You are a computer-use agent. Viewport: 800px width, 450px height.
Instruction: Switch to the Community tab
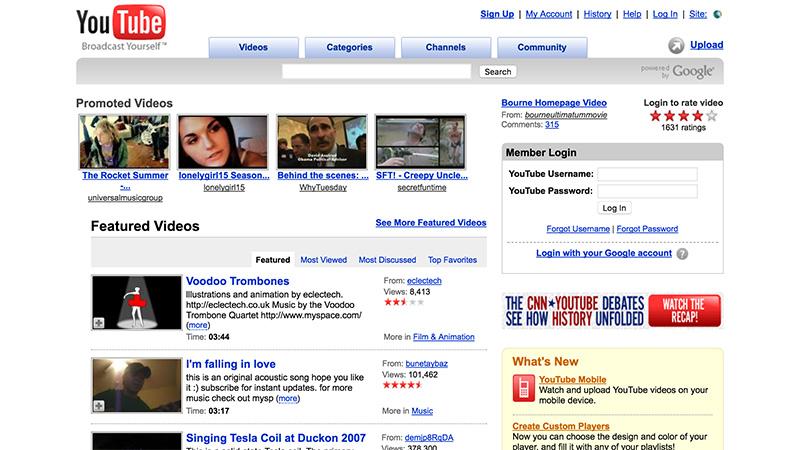541,47
